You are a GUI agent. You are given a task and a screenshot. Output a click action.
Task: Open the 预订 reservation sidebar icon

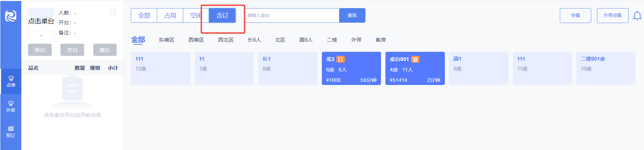pyautogui.click(x=11, y=132)
